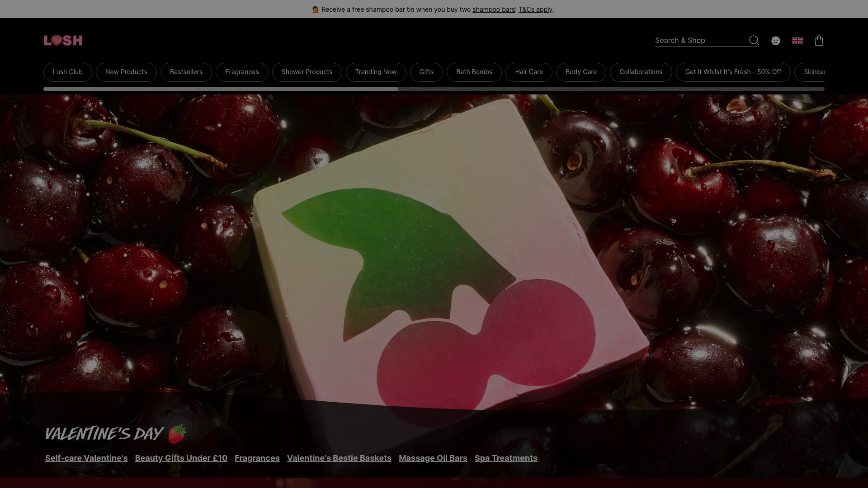
Task: Open the UK flag region selector
Action: [x=797, y=41]
